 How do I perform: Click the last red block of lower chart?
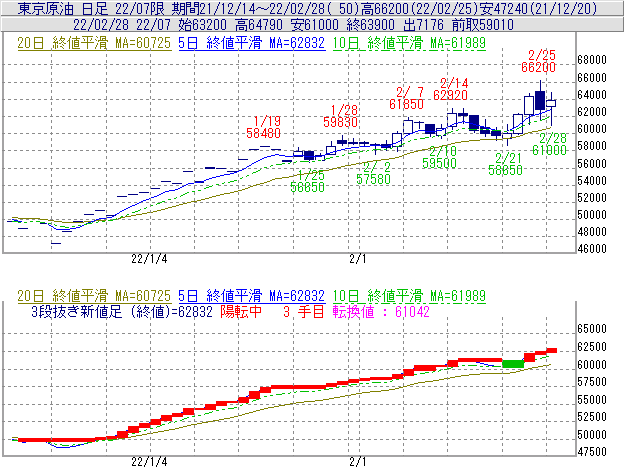point(552,350)
